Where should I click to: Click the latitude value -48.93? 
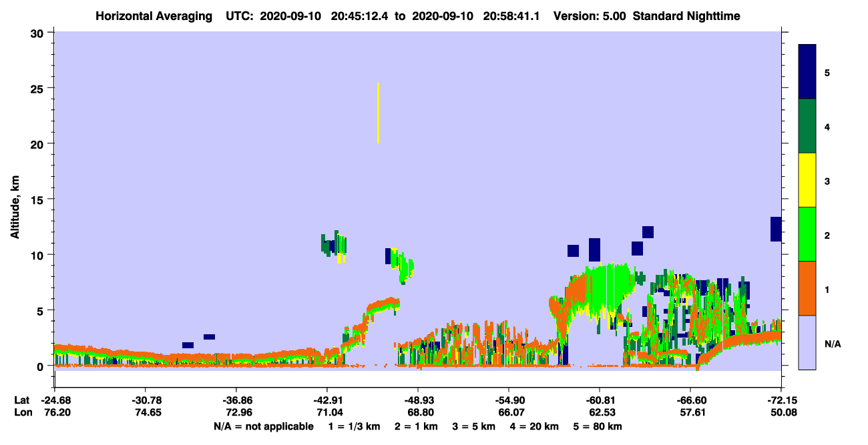418,400
